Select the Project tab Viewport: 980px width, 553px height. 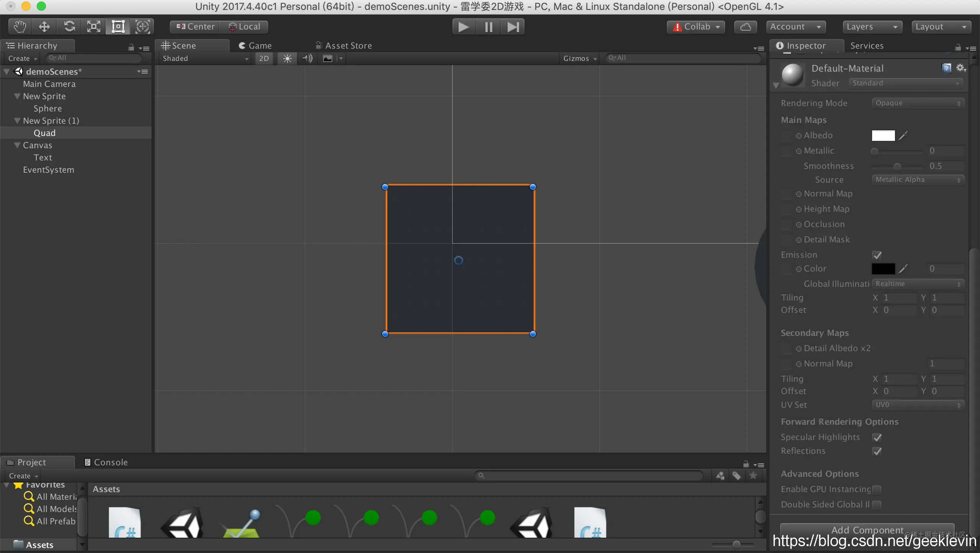click(38, 462)
